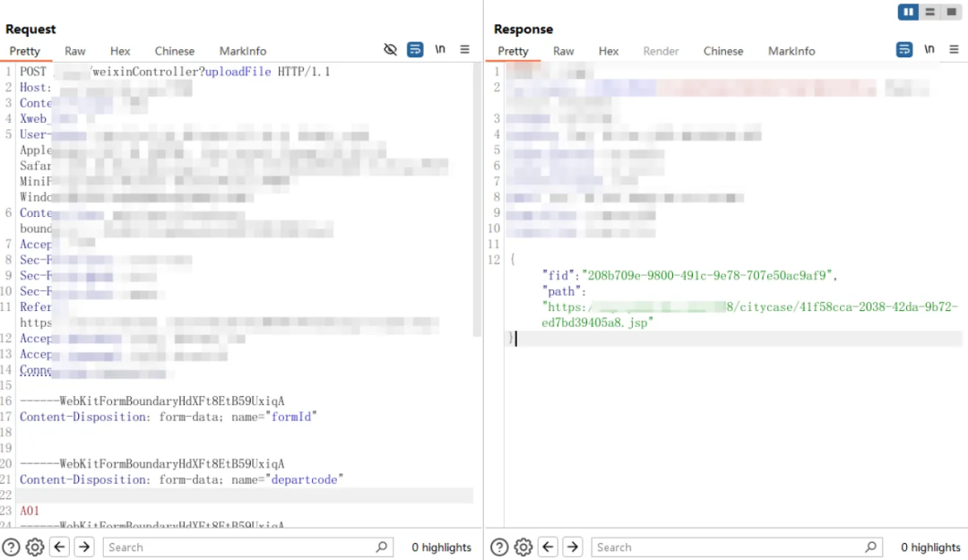Switch Request view to Raw tab
This screenshot has width=968, height=560.
tap(75, 51)
